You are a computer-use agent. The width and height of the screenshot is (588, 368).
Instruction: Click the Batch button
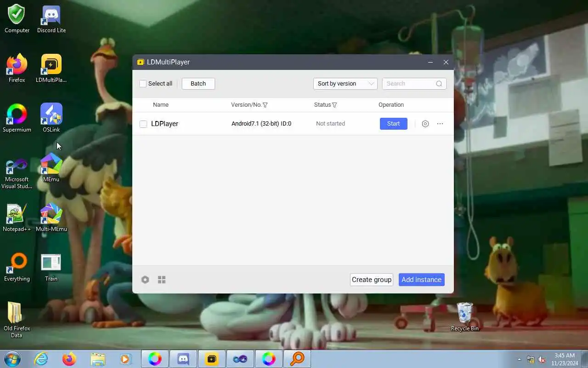(198, 84)
